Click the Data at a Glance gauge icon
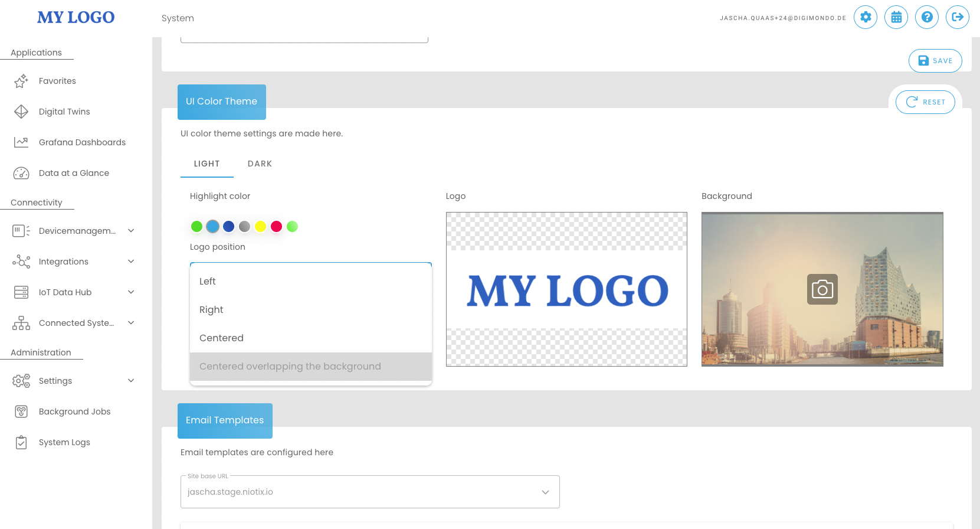980x529 pixels. pos(21,173)
